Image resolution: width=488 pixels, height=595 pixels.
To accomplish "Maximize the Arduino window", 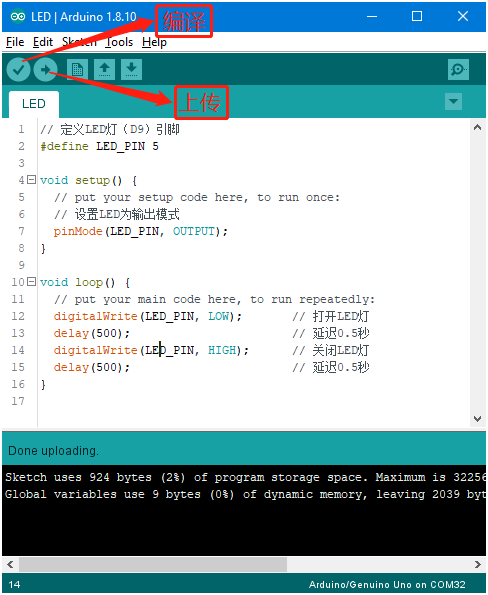I will coord(417,16).
